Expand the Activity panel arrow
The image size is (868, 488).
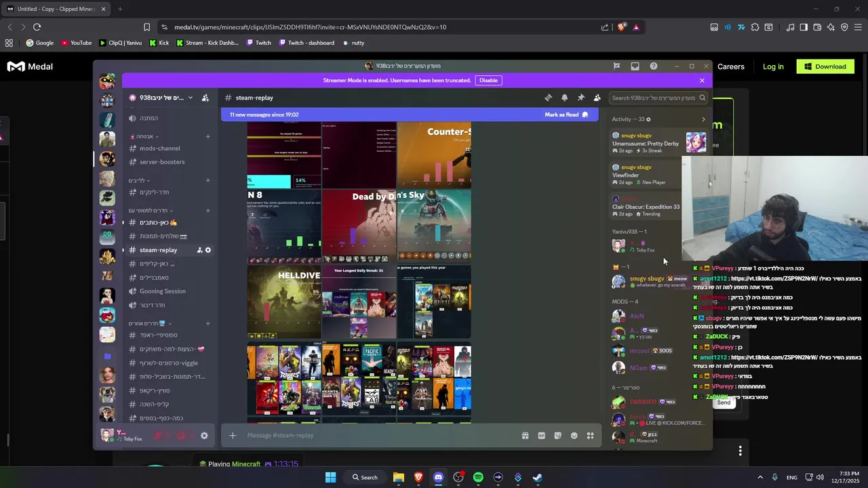click(x=703, y=119)
